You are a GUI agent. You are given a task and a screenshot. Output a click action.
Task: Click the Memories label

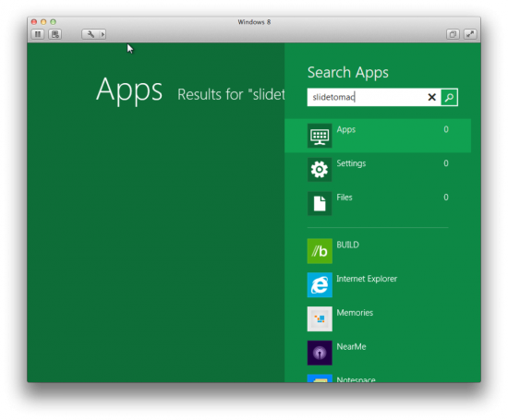(x=355, y=313)
